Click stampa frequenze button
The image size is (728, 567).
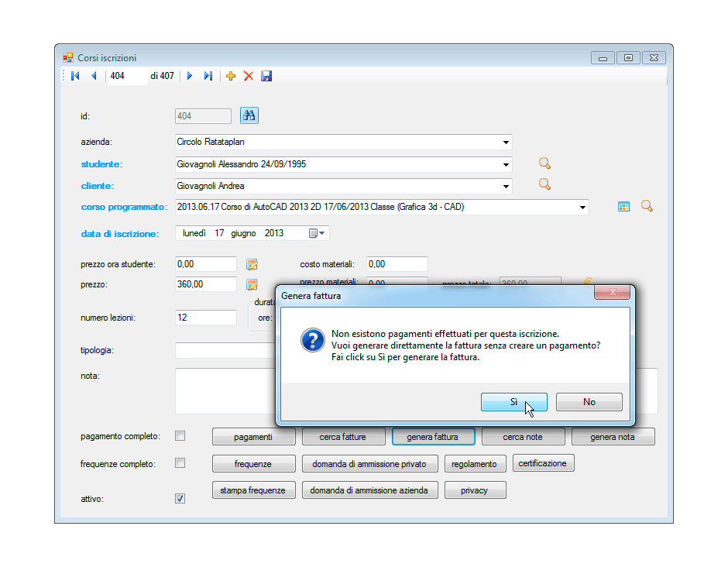253,490
